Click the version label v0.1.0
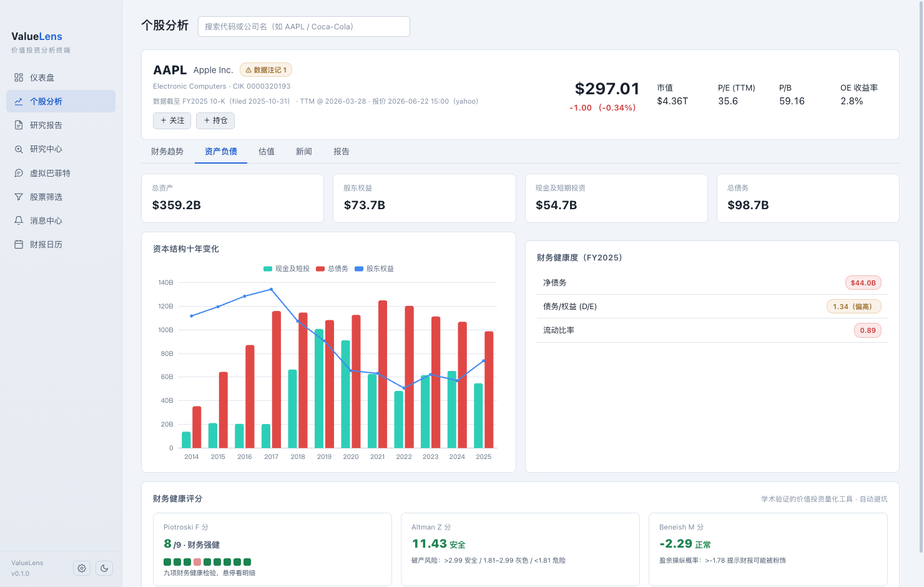Screen dimensions: 924x587 click(20, 574)
